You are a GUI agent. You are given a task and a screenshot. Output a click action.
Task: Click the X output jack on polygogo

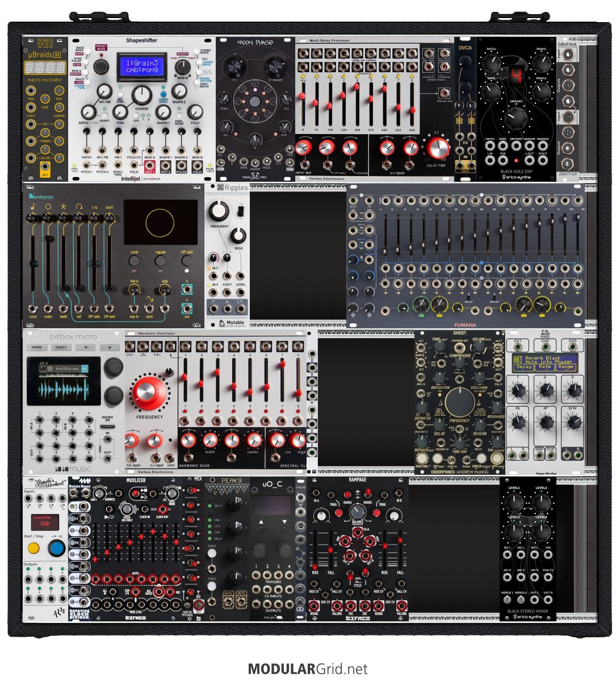[x=187, y=290]
